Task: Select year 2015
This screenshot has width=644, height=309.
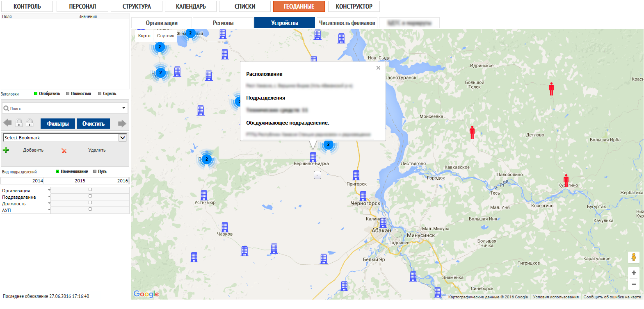Action: point(65,181)
